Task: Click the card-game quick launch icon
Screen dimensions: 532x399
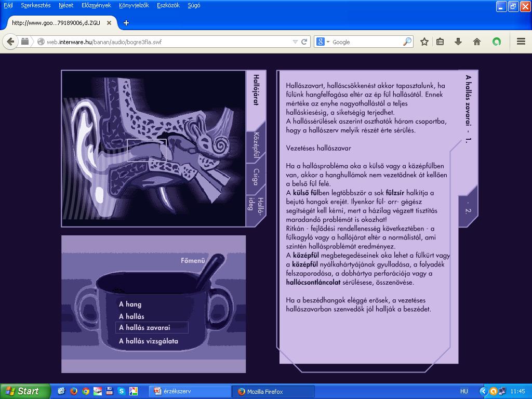Action: [x=97, y=391]
